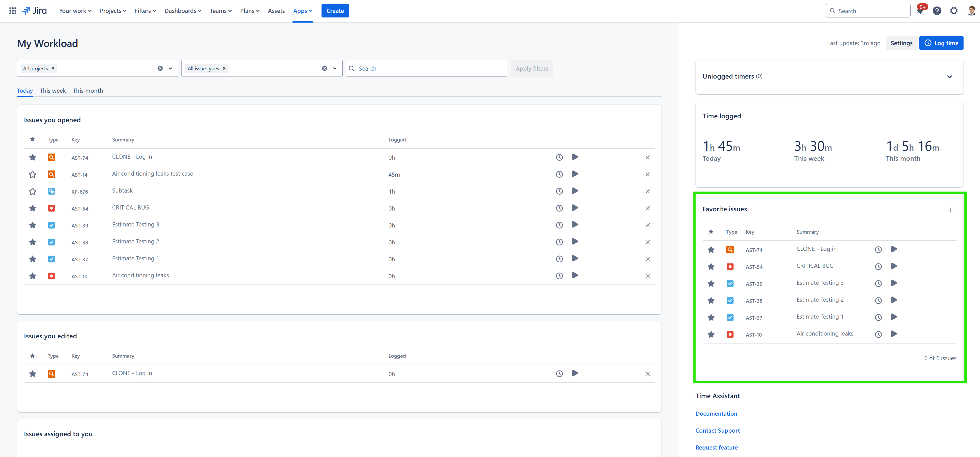
Task: Open Assets in the top navigation
Action: click(x=276, y=11)
